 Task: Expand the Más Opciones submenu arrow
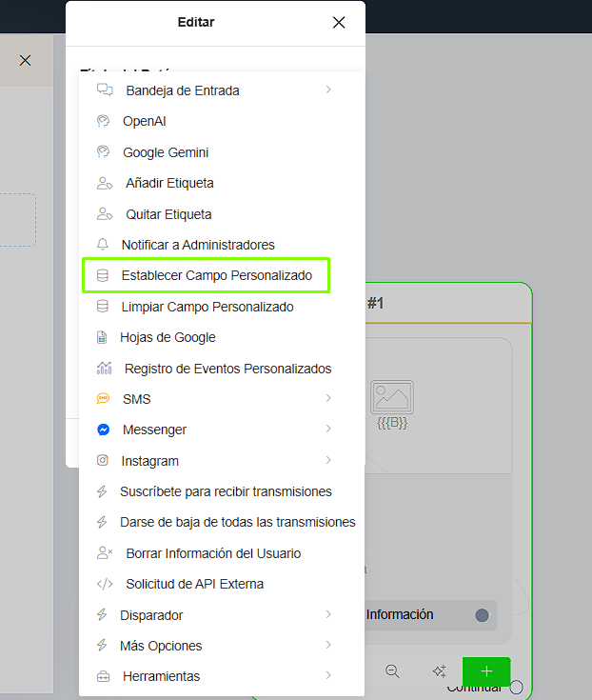(x=328, y=645)
